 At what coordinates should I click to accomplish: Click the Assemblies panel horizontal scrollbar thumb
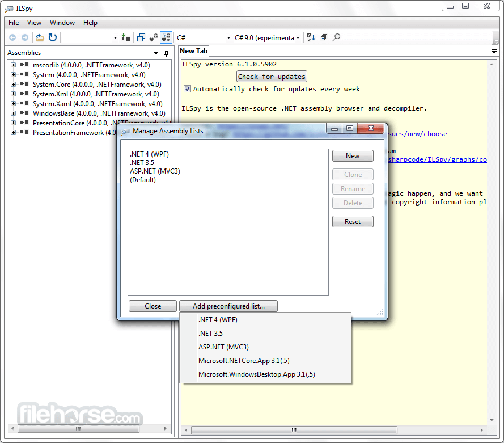78,428
